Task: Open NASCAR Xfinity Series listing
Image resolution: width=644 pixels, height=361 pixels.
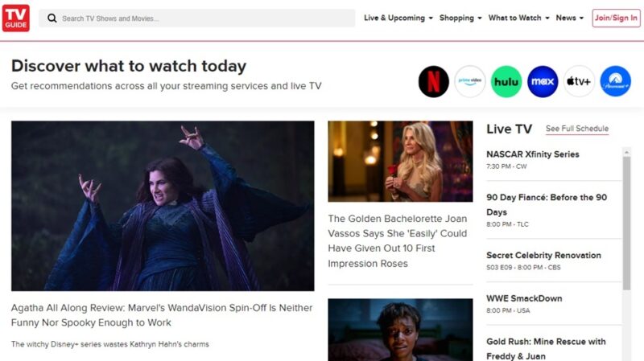Action: [533, 154]
